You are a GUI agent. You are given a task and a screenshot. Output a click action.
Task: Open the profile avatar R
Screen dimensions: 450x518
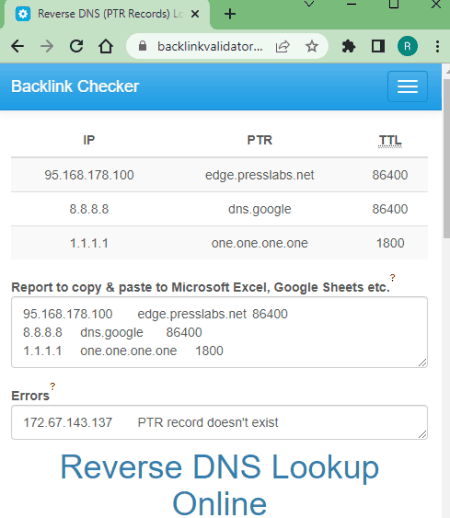[407, 46]
